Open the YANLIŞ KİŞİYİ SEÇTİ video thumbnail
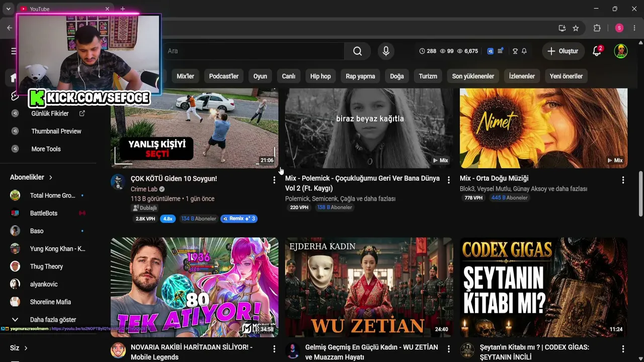 [x=194, y=128]
